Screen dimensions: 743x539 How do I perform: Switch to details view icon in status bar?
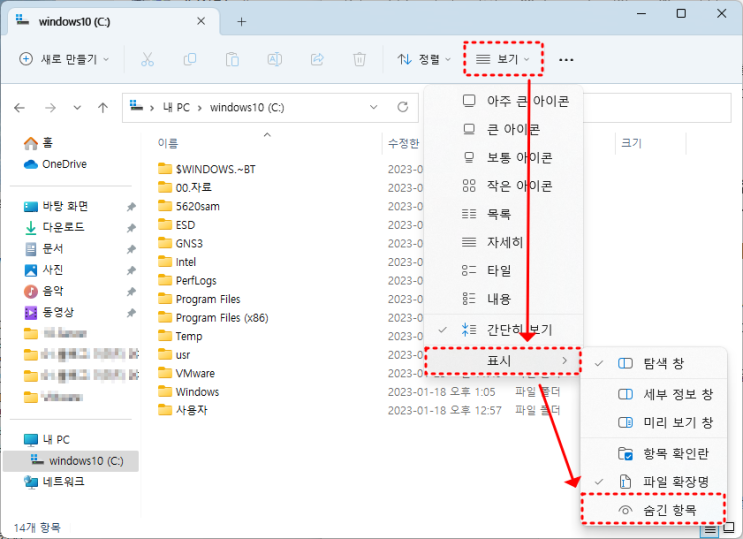(710, 529)
